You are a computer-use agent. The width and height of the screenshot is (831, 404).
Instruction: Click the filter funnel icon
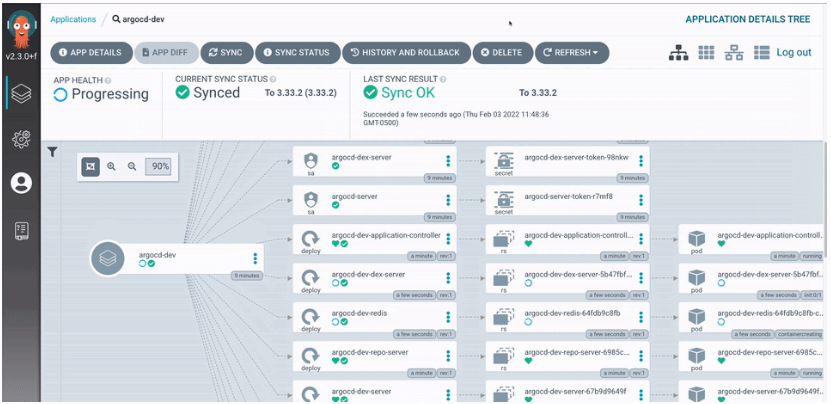click(x=52, y=153)
